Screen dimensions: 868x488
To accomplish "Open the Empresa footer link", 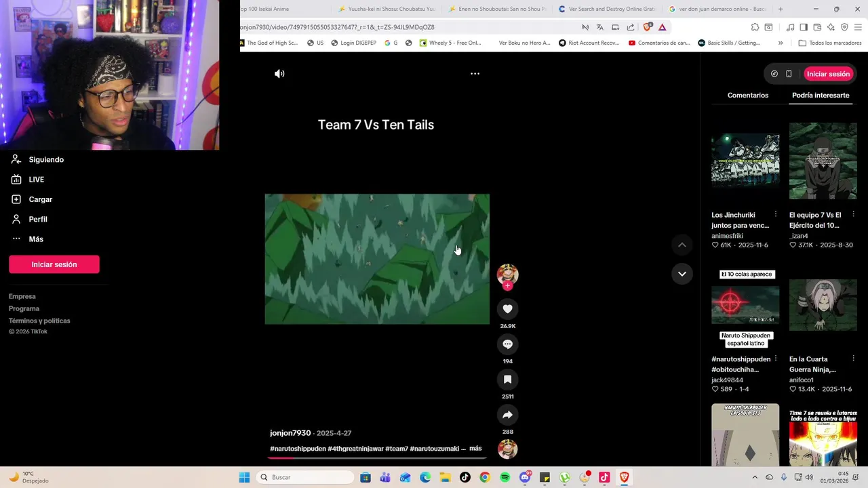I will [x=22, y=296].
